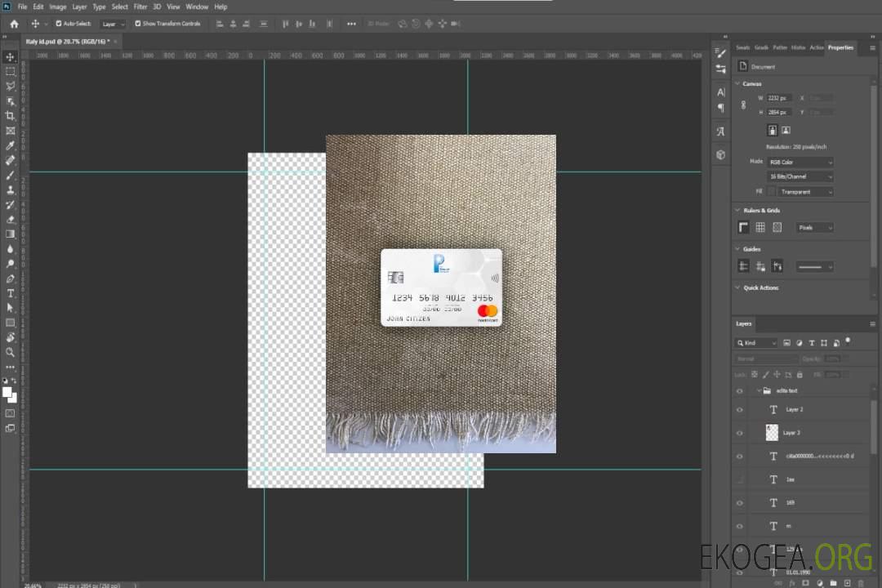Toggle the grid icon under Rulers & Grids
The width and height of the screenshot is (882, 588).
point(760,227)
